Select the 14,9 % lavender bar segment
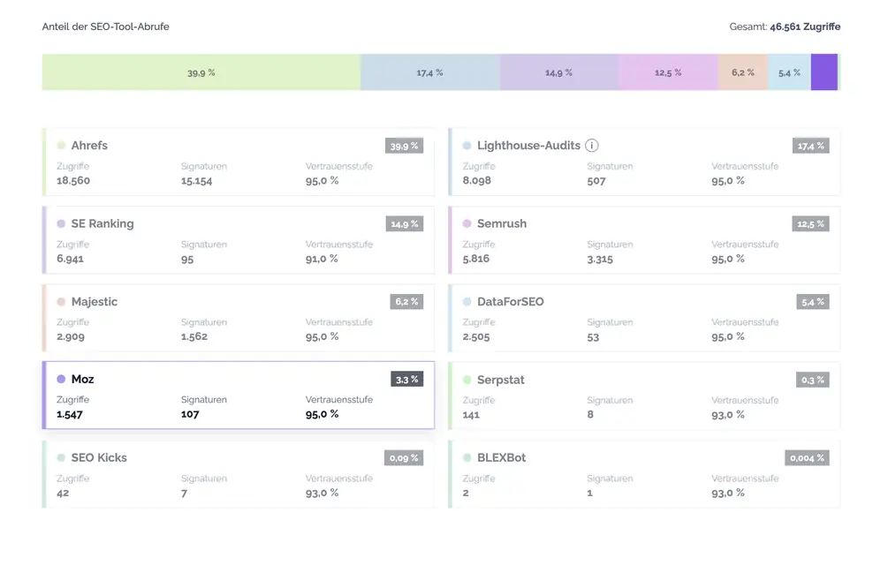The height and width of the screenshot is (588, 873). pyautogui.click(x=559, y=72)
